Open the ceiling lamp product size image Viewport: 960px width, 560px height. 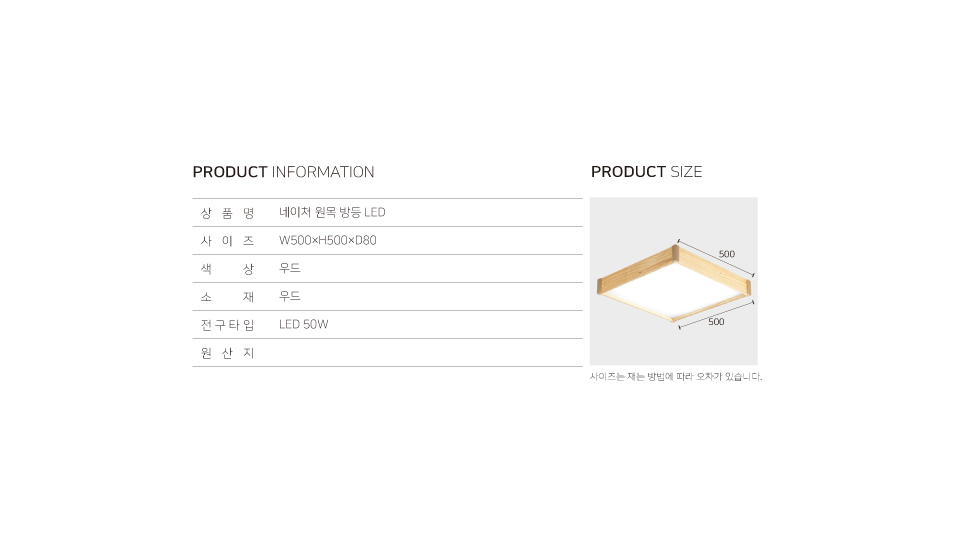tap(673, 281)
